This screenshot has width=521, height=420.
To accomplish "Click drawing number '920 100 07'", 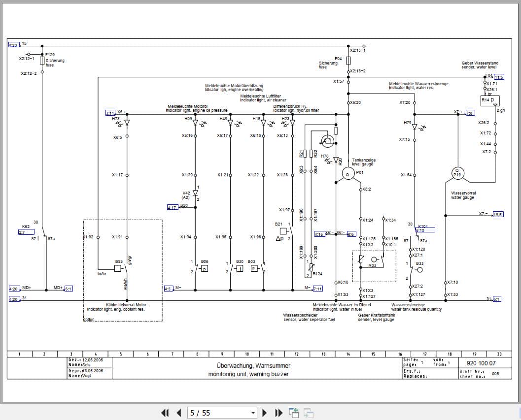I will point(481,363).
